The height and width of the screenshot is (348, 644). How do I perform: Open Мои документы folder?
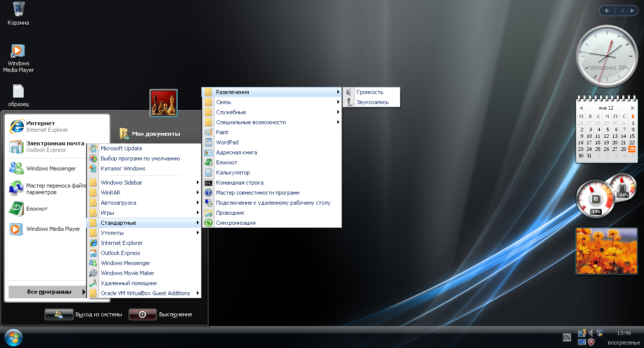pyautogui.click(x=150, y=134)
